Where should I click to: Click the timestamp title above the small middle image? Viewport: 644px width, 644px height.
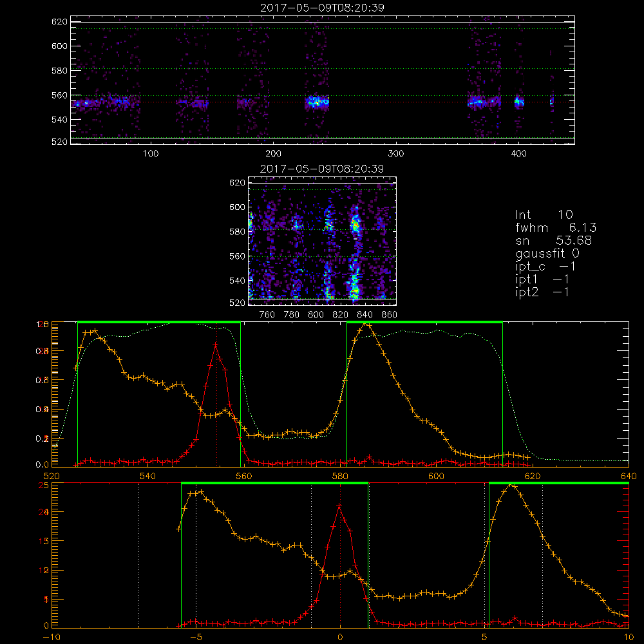[322, 169]
